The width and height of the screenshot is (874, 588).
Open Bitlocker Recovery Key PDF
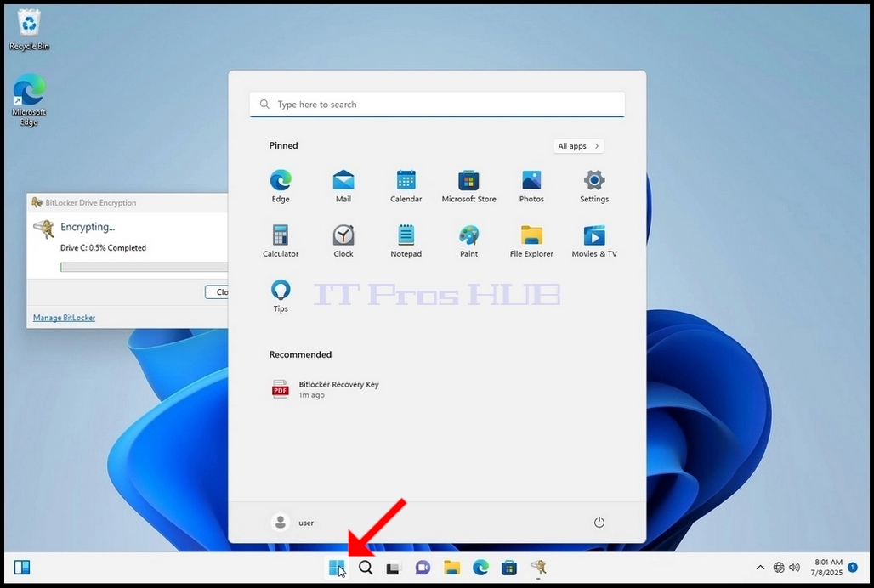click(x=326, y=389)
